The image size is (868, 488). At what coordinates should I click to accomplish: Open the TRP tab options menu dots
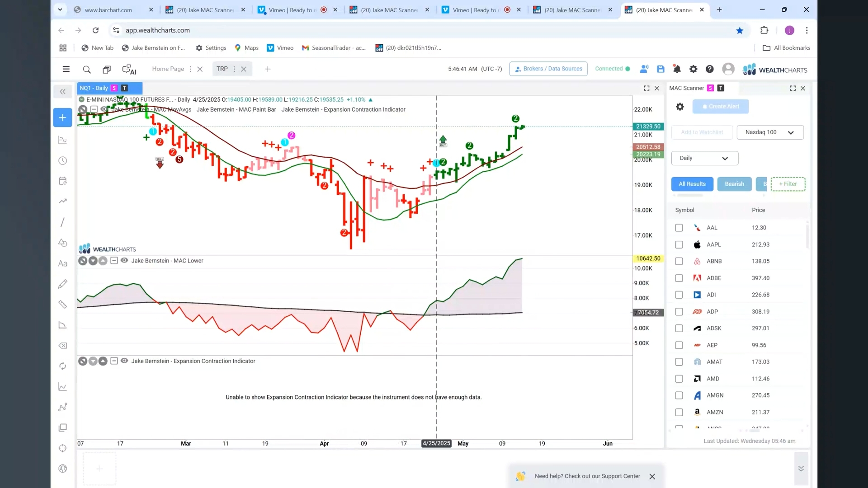[x=234, y=69]
